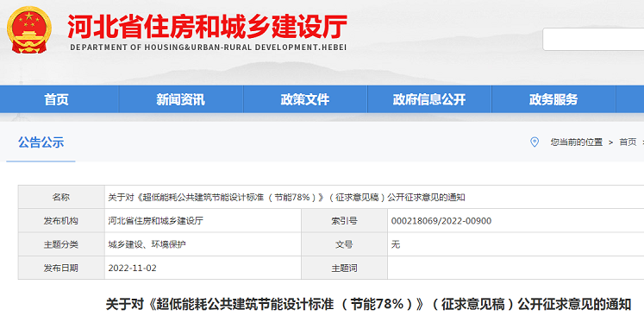
Task: Open the 政府信息公开 navigation item
Action: 429,99
